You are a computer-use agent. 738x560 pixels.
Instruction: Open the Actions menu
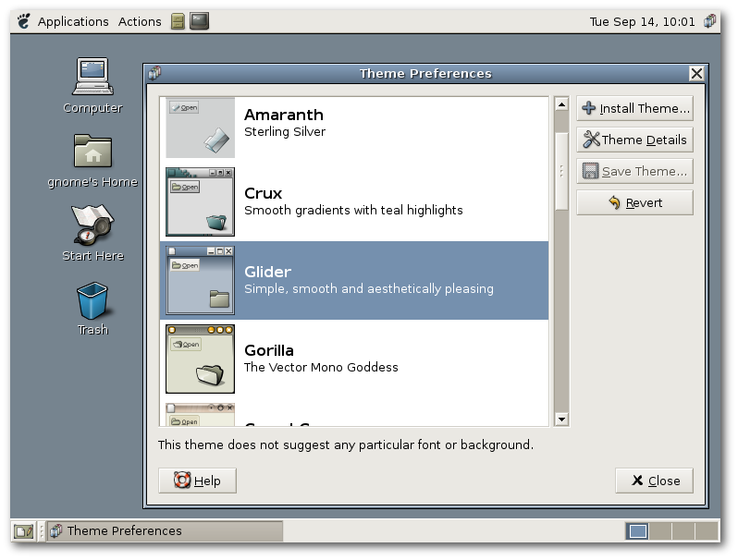click(x=140, y=21)
